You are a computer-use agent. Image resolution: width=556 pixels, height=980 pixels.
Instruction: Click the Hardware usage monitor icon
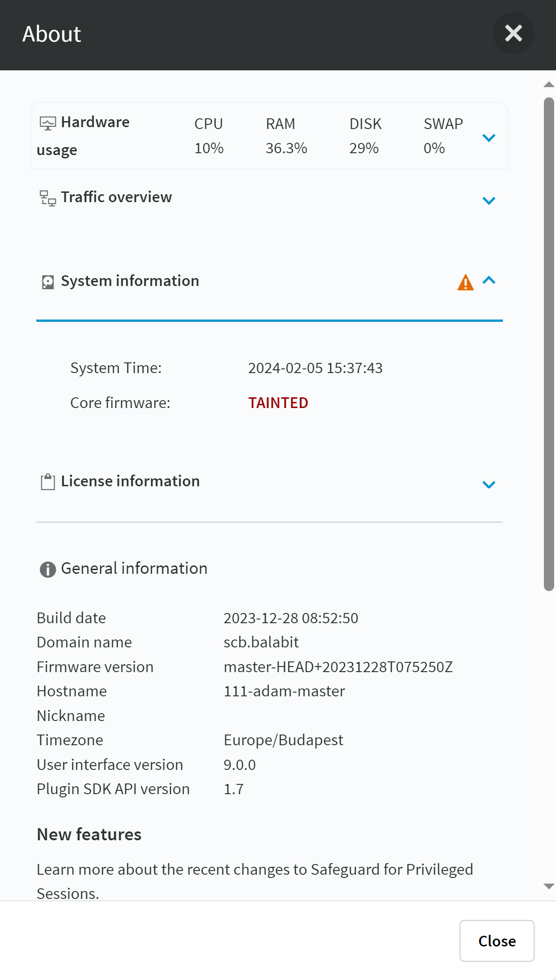[48, 123]
